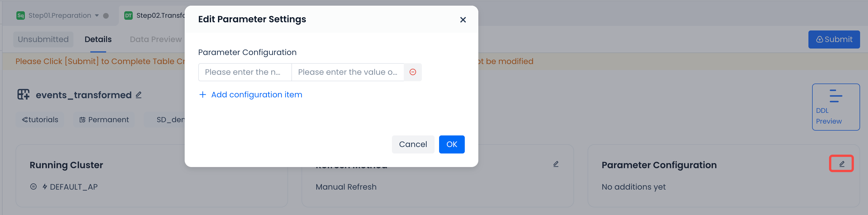Expand the Step01.Preparation tab dropdown arrow

(x=97, y=16)
